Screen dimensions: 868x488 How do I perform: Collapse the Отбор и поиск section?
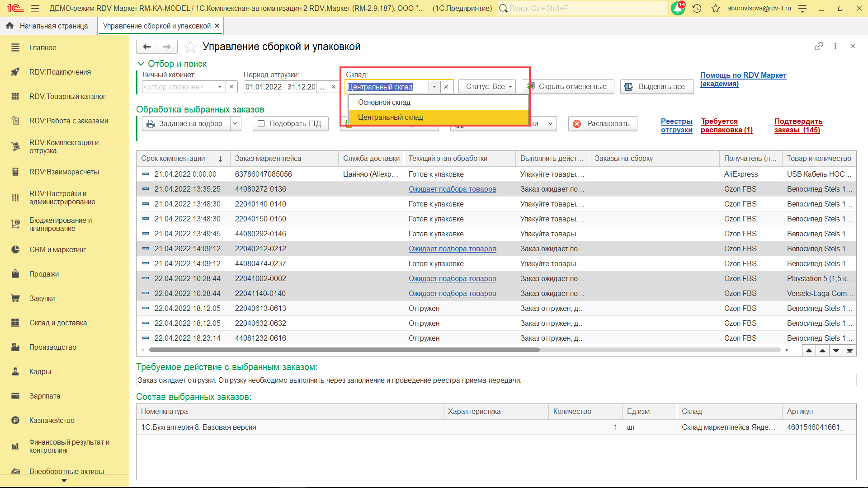pyautogui.click(x=141, y=64)
